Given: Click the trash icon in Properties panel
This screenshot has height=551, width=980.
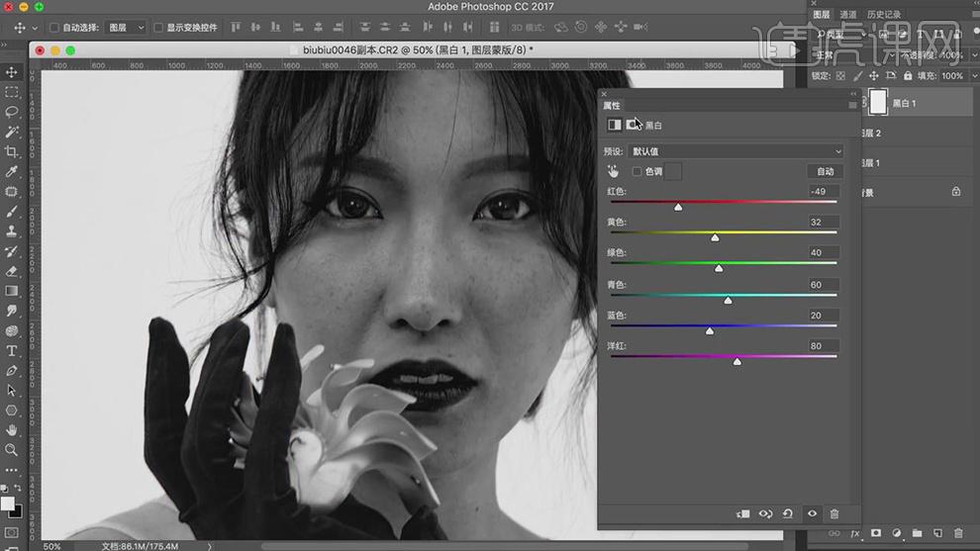Looking at the screenshot, I should coord(833,513).
